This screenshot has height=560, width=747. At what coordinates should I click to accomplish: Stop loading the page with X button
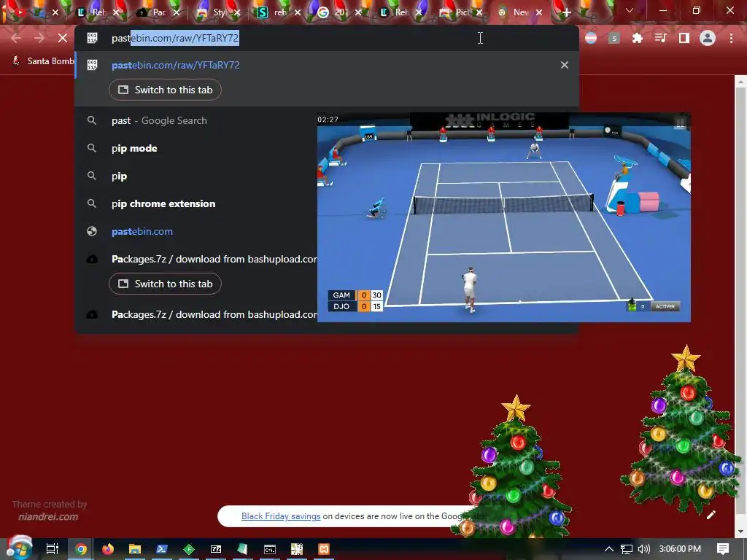coord(63,38)
